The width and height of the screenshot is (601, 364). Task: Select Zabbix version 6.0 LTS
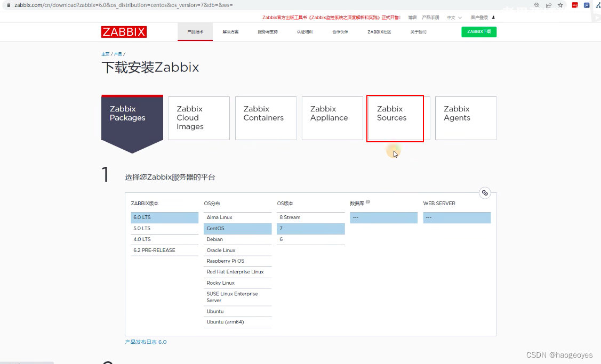(164, 217)
